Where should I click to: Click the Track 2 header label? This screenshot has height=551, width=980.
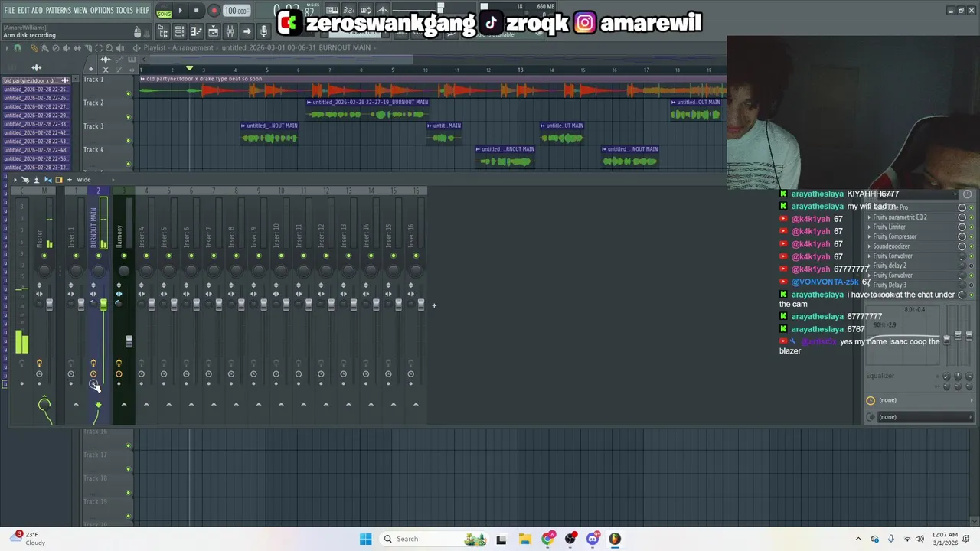tap(93, 103)
